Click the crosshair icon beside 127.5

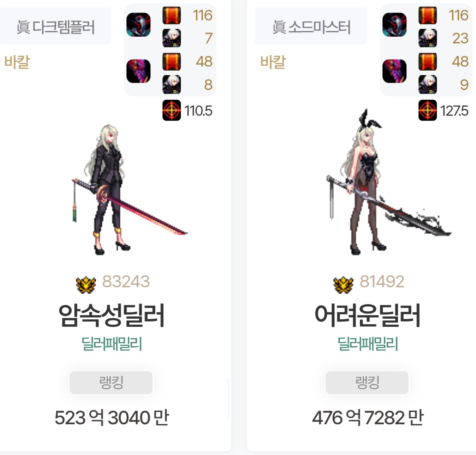pos(428,110)
